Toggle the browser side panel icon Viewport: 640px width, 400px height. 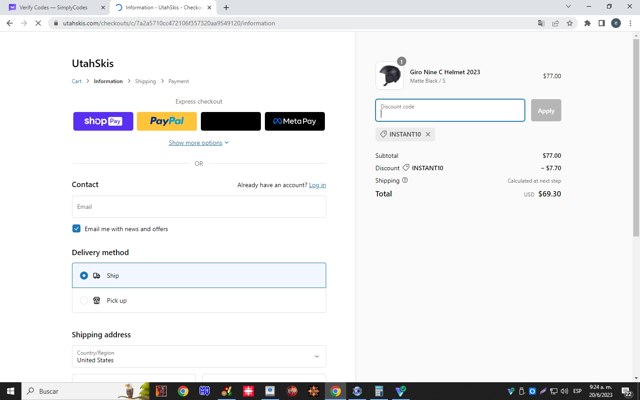[x=601, y=23]
